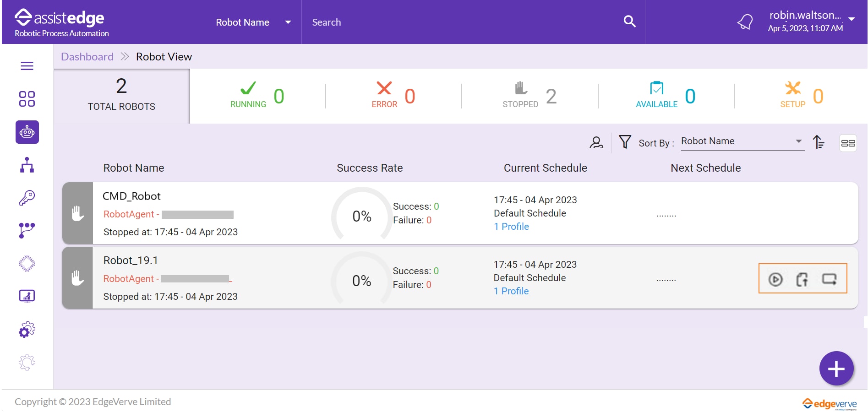This screenshot has width=868, height=412.
Task: Click the screen icon for Robot_19.1
Action: pos(830,279)
